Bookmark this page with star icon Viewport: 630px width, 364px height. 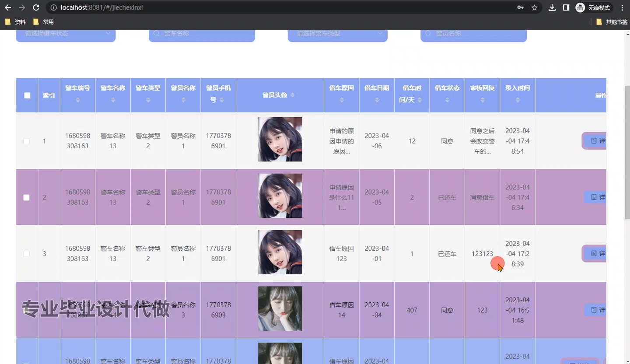tap(534, 7)
